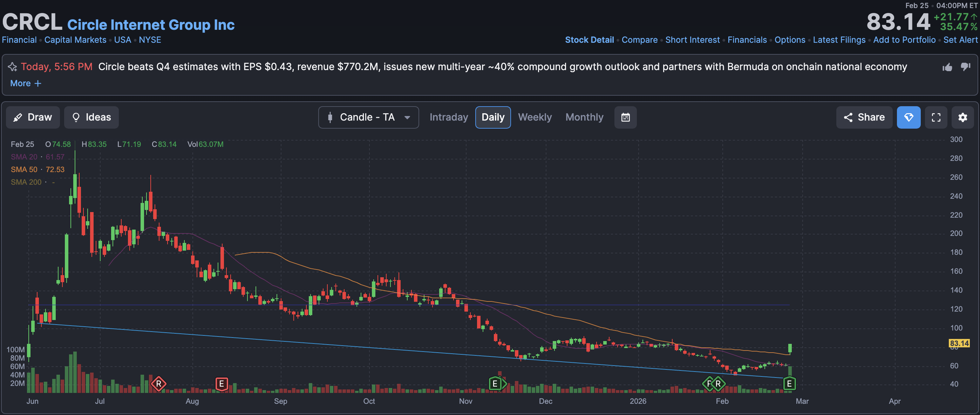
Task: Enter fullscreen chart mode
Action: point(936,117)
